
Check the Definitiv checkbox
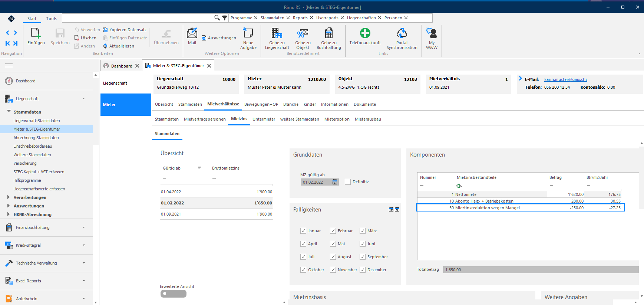coord(348,182)
